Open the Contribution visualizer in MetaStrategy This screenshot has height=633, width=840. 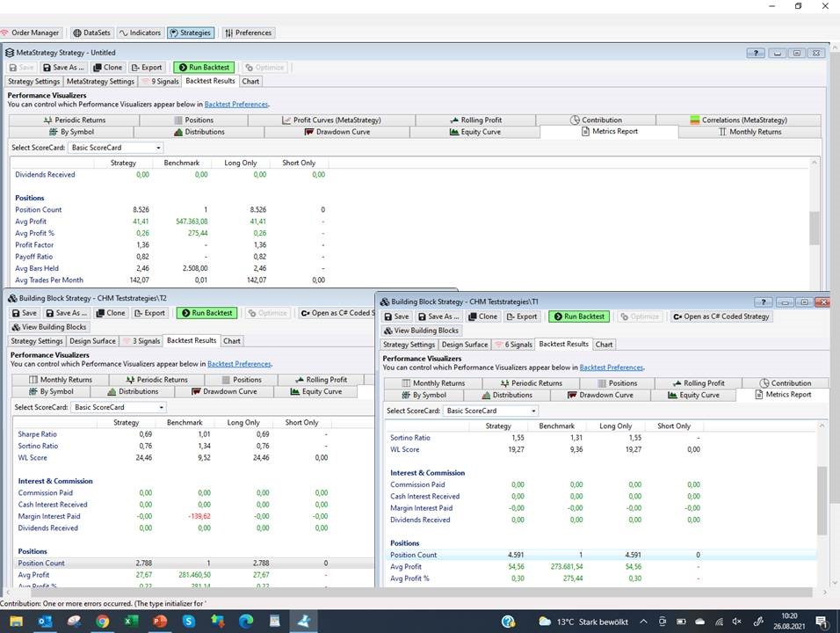pyautogui.click(x=596, y=120)
